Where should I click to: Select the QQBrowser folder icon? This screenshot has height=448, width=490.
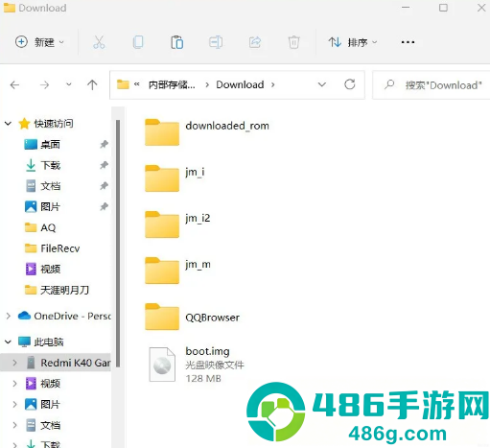click(162, 317)
